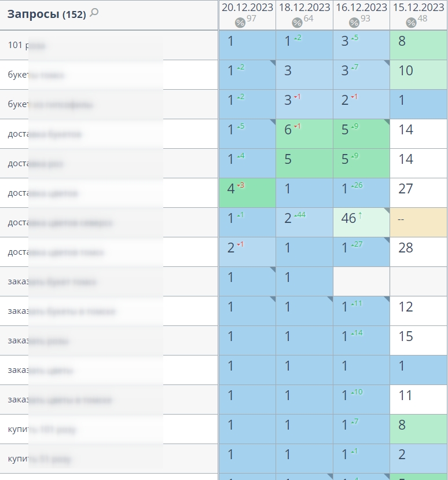Click the percent icon under 16.12.2023
This screenshot has height=480, width=448.
(354, 23)
